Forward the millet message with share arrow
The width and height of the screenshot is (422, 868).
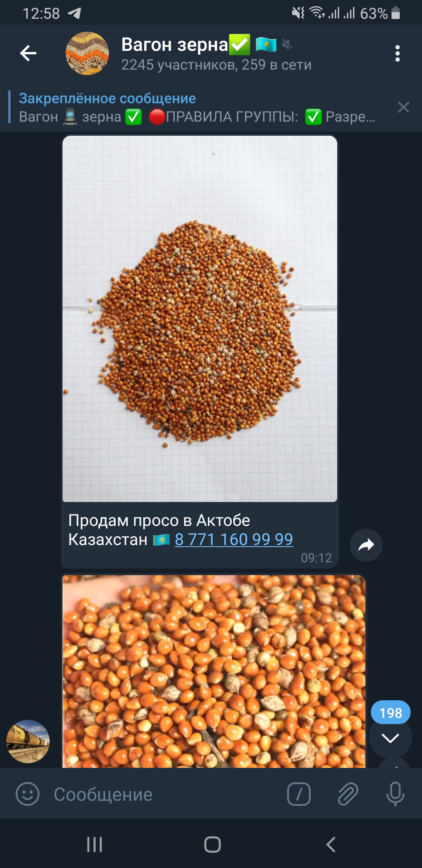point(366,545)
